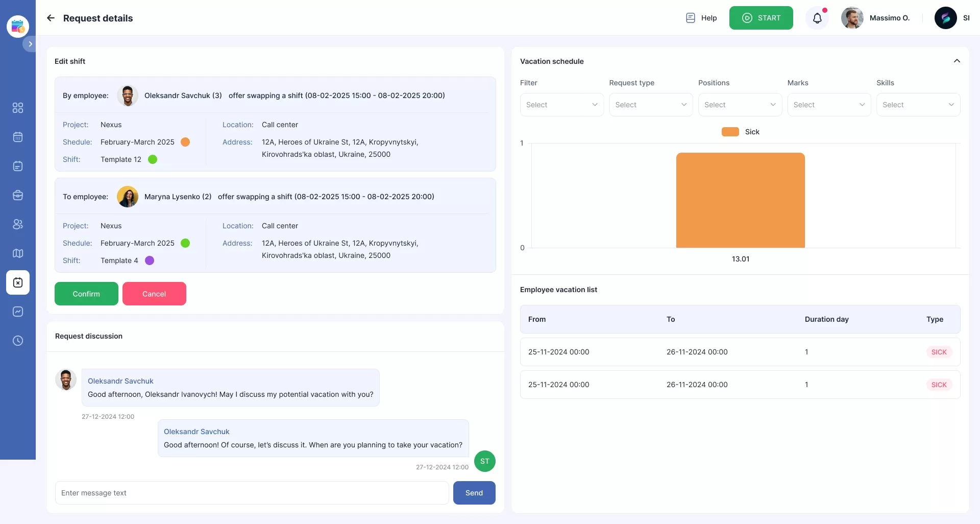Screen dimensions: 980x524
Task: Open the Skills dropdown
Action: click(x=918, y=105)
